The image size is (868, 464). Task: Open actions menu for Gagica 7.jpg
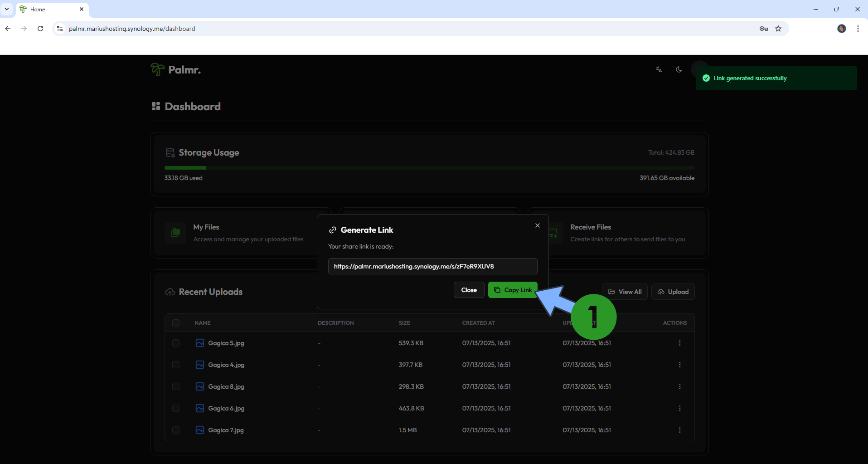(680, 430)
